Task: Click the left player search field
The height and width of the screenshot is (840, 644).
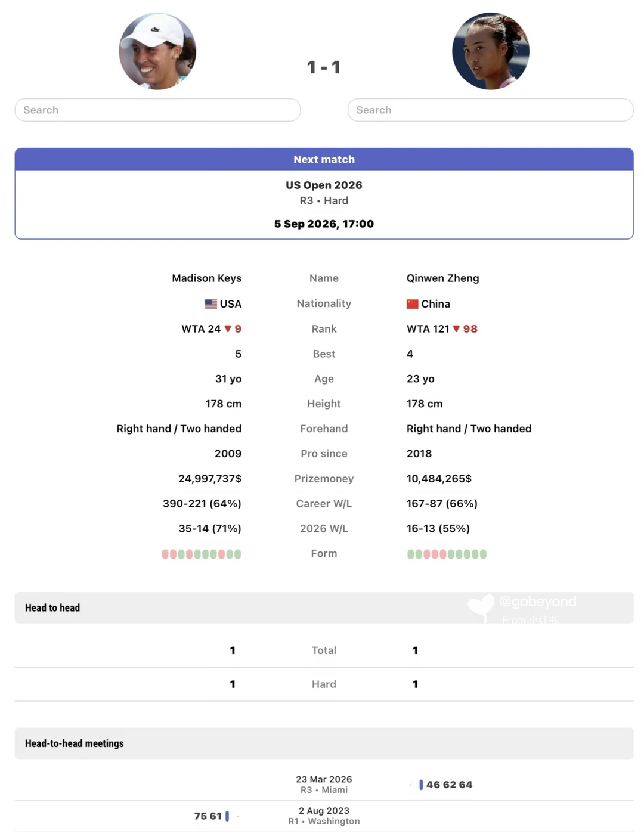Action: (157, 110)
